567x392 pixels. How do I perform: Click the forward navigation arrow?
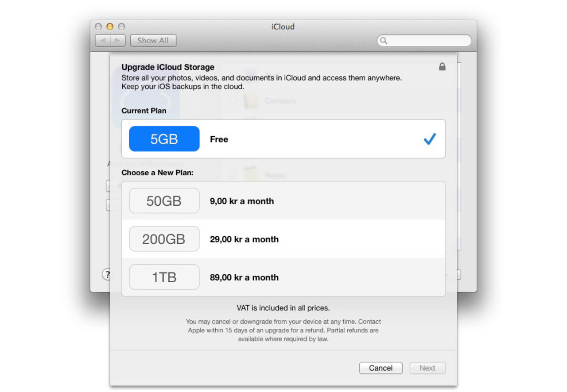coord(117,40)
